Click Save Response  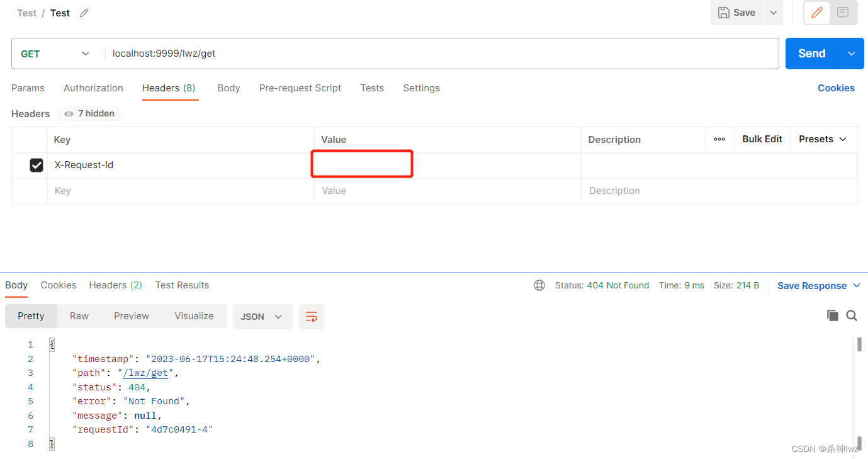(x=812, y=286)
